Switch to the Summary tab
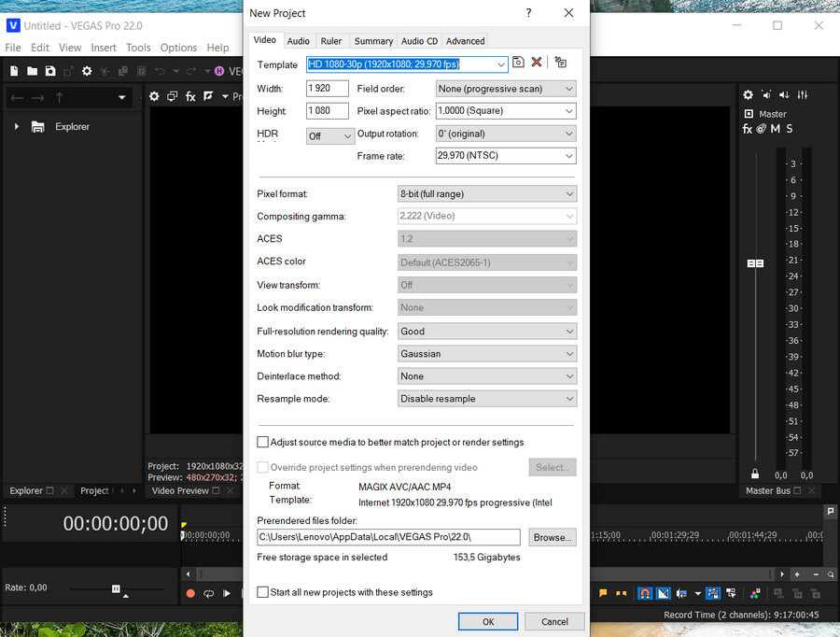Screen dimensions: 840x637 point(373,41)
